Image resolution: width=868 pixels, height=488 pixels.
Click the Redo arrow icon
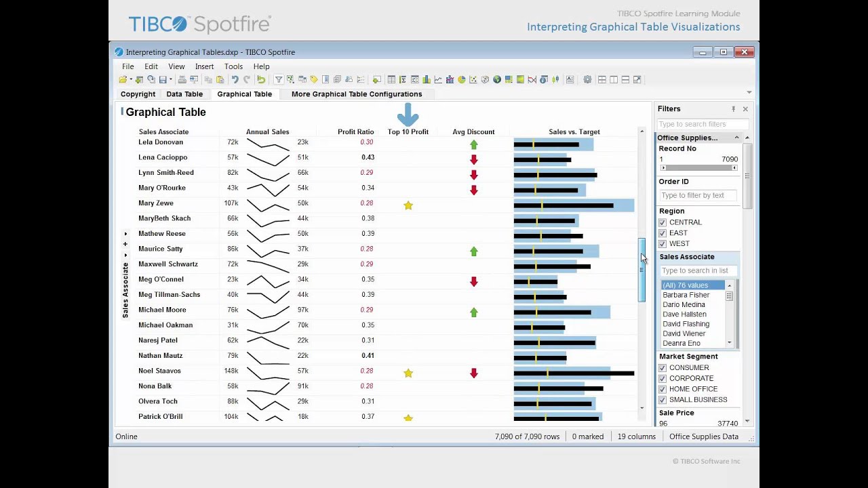[x=247, y=79]
